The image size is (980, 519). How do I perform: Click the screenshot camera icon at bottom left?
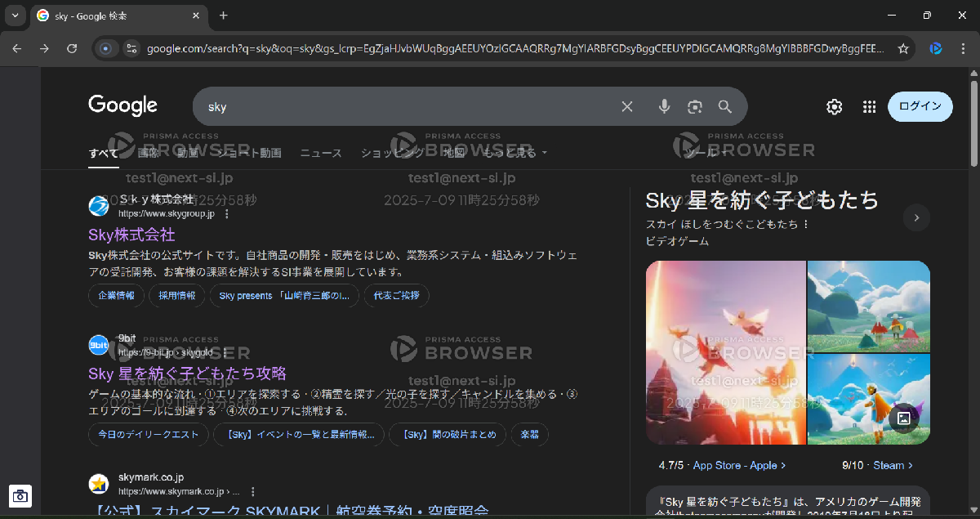(x=20, y=495)
